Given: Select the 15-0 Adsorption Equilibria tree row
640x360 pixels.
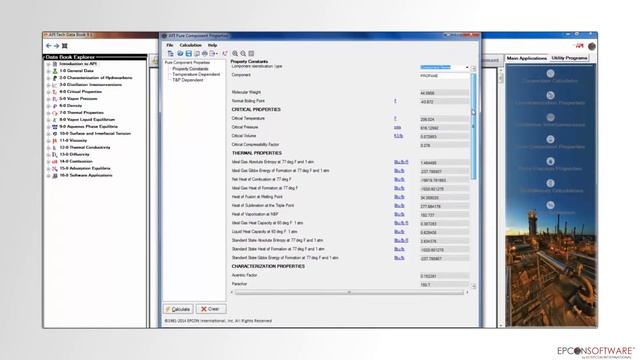Looking at the screenshot, I should 85,168.
